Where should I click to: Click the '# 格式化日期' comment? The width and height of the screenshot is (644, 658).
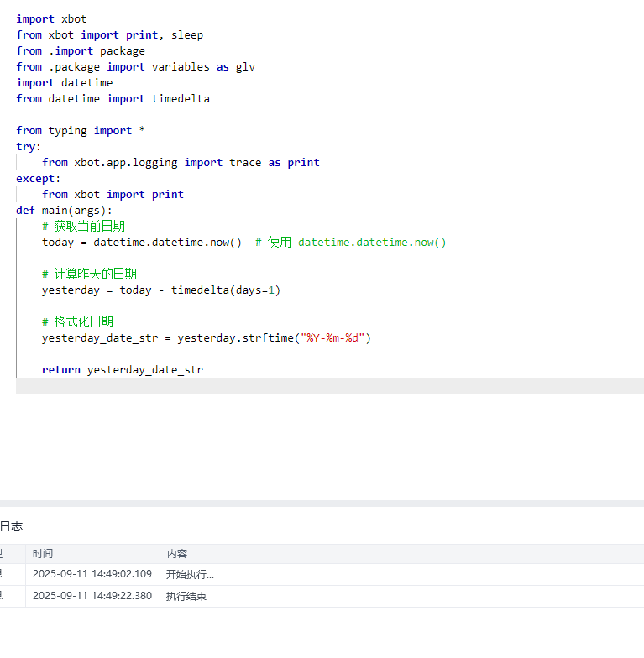(x=77, y=322)
